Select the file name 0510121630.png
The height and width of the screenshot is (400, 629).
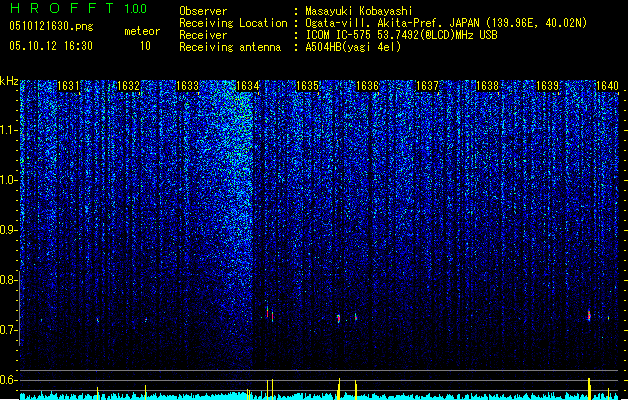tap(51, 26)
